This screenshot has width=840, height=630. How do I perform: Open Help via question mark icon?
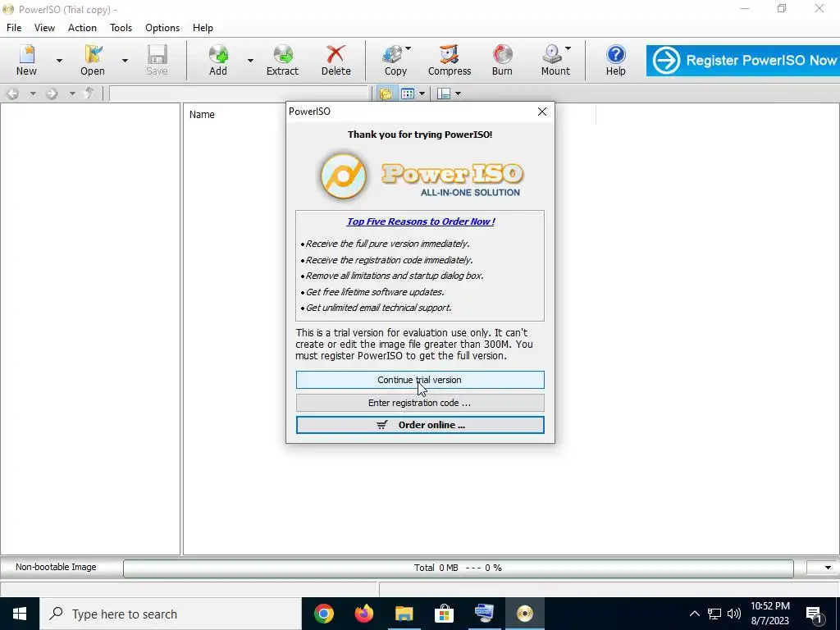point(615,60)
